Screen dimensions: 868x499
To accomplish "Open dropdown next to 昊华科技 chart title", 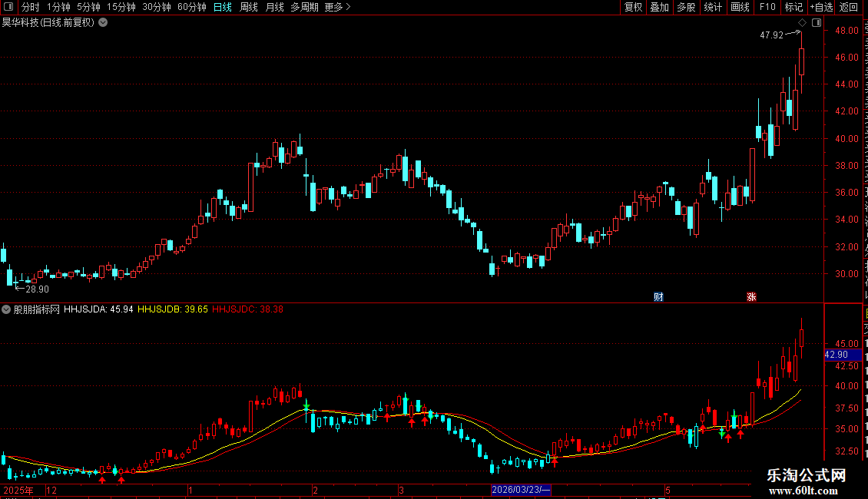I will point(103,23).
